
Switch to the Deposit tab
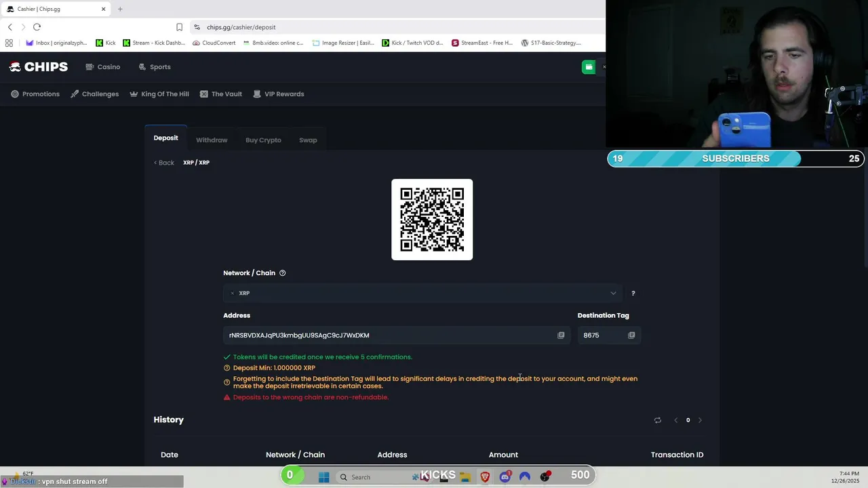(165, 138)
